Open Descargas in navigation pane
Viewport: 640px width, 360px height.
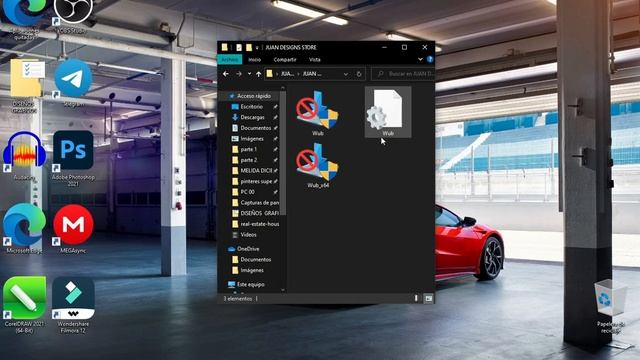click(252, 117)
